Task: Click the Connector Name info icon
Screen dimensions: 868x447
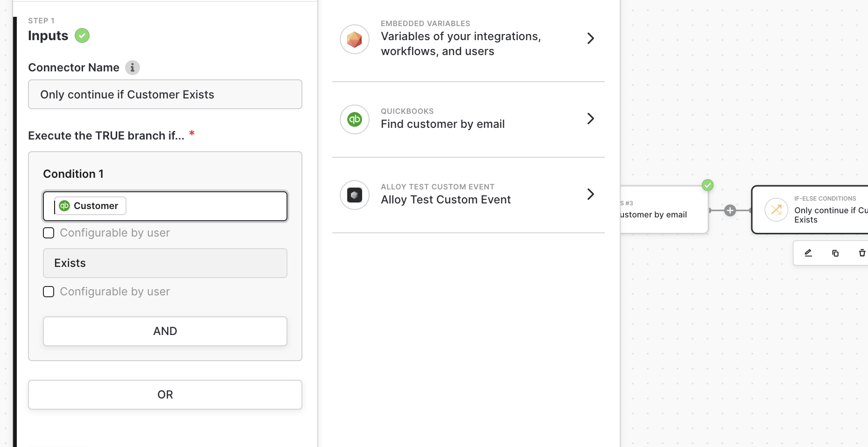Action: [133, 68]
